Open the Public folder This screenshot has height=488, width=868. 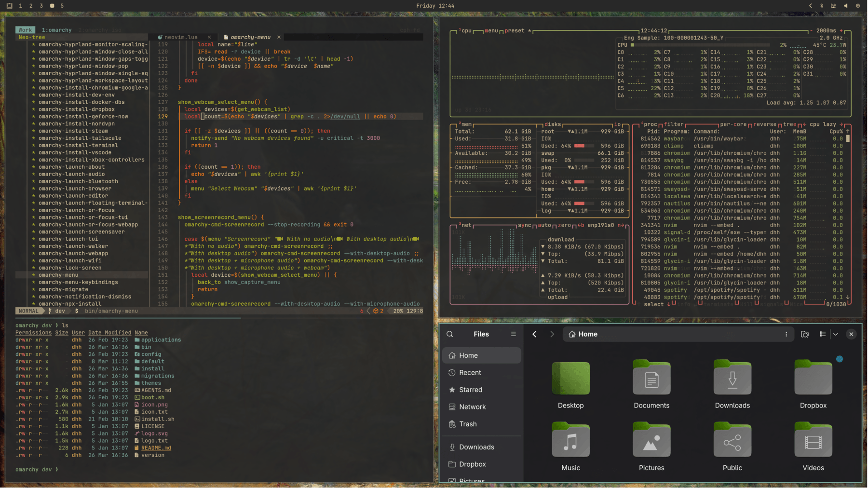click(x=732, y=447)
